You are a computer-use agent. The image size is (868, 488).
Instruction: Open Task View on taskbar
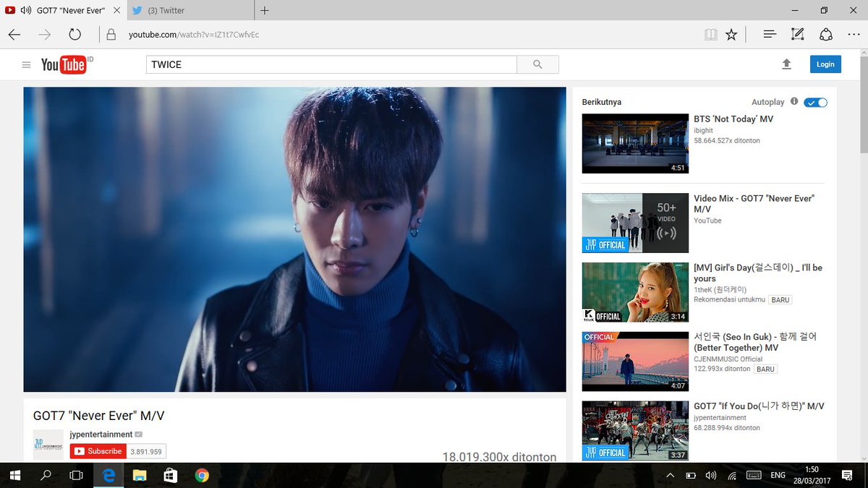click(76, 475)
